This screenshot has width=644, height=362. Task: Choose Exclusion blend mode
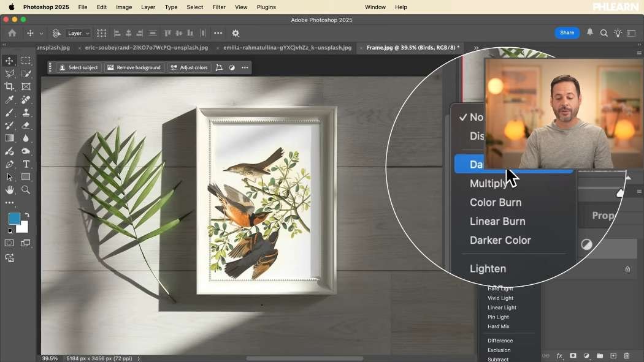[x=499, y=350]
